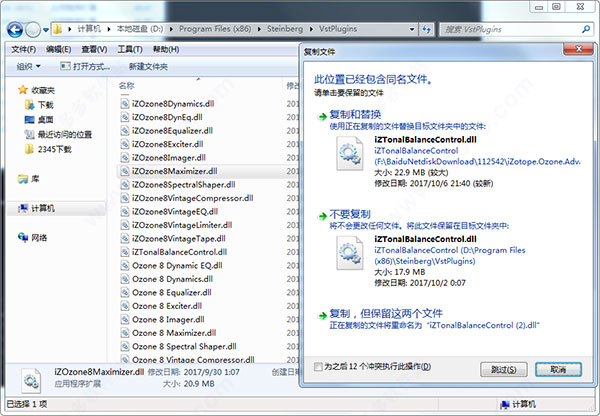Select 计算机 in navigation pane
Viewport: 600px width, 416px height.
[x=36, y=208]
